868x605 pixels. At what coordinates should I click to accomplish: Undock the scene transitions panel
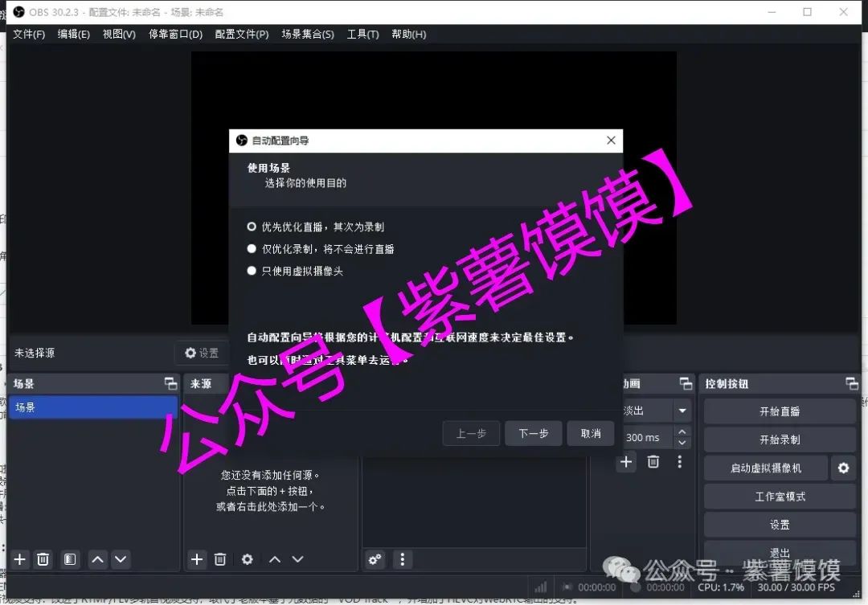coord(686,383)
